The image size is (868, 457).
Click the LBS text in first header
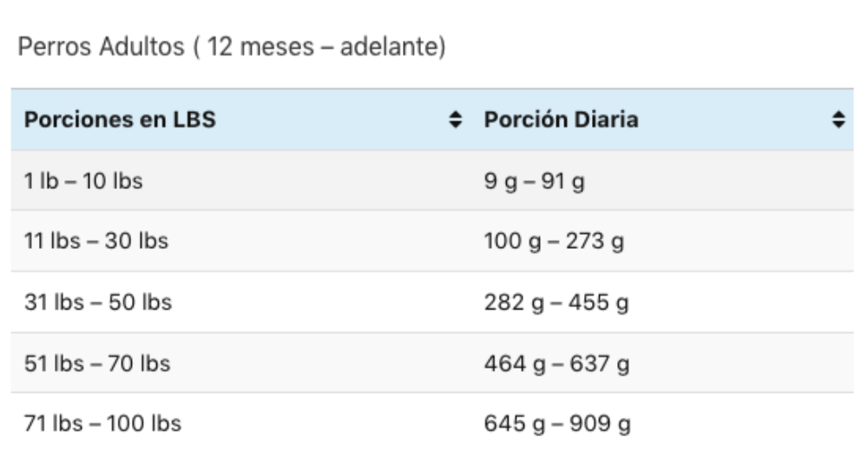(194, 120)
